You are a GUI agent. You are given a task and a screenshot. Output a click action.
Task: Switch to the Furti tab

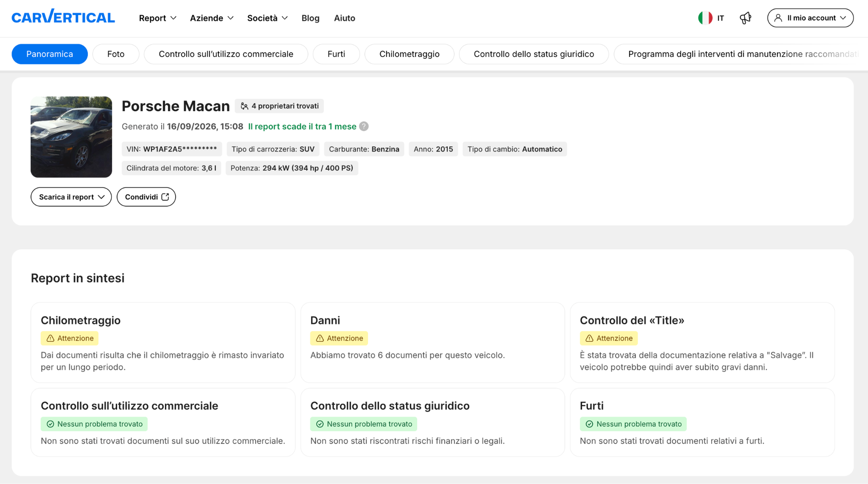(336, 54)
